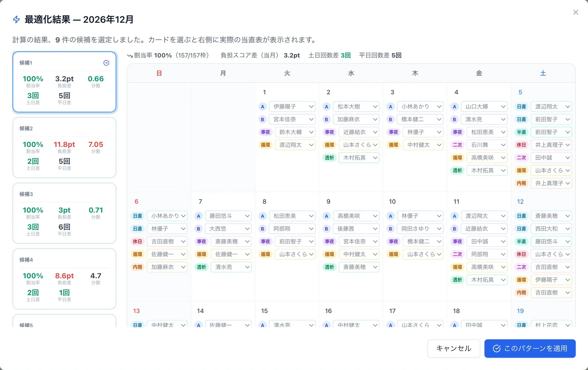Click the 8.6pt value in 候補4
Image resolution: width=588 pixels, height=370 pixels.
[64, 276]
